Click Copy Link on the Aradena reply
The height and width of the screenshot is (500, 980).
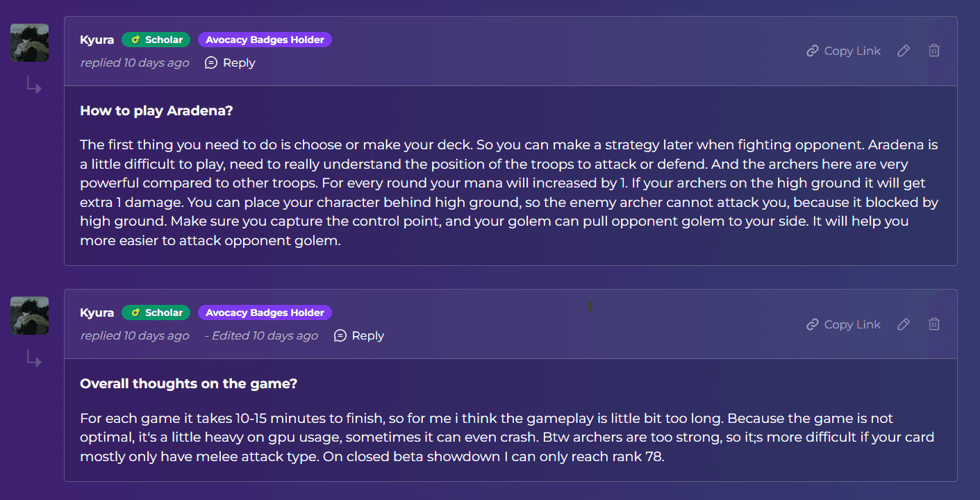843,51
